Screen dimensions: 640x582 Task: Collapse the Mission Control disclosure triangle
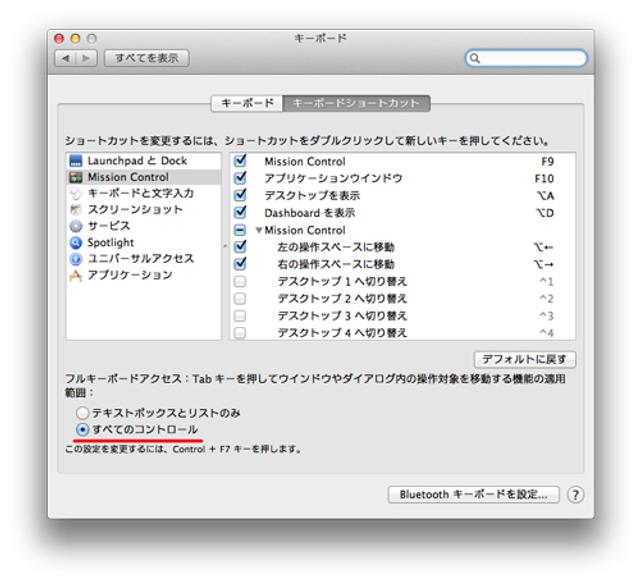(259, 230)
